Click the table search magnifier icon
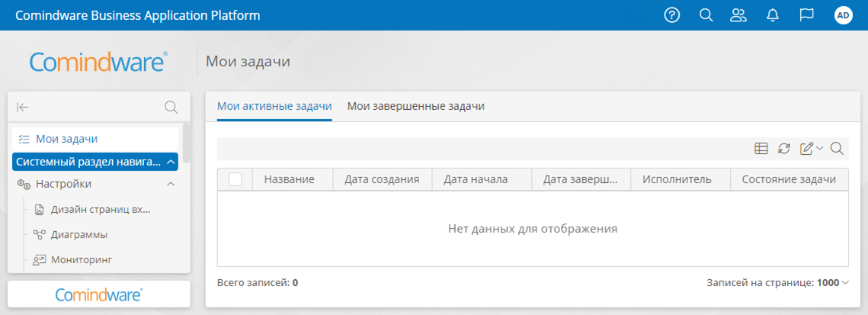Screen dimensions: 868x315 837,149
